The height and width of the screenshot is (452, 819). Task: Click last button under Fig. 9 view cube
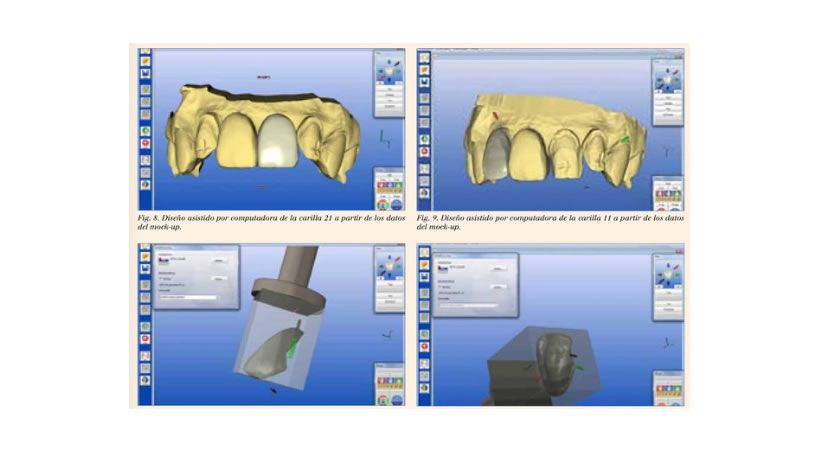(x=667, y=116)
